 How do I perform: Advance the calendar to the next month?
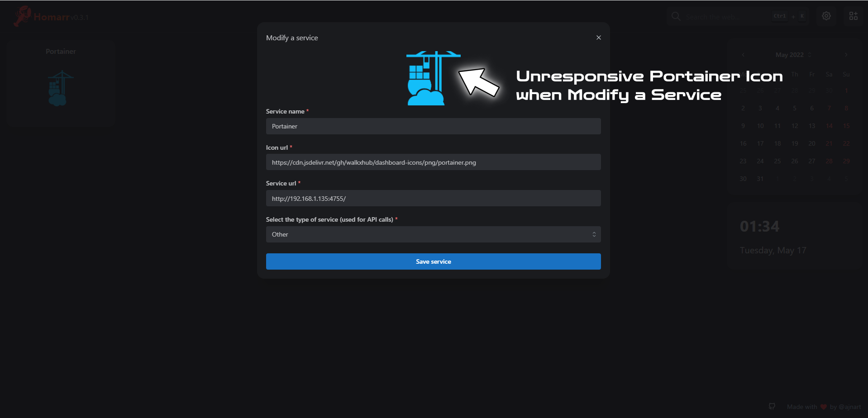pos(846,55)
